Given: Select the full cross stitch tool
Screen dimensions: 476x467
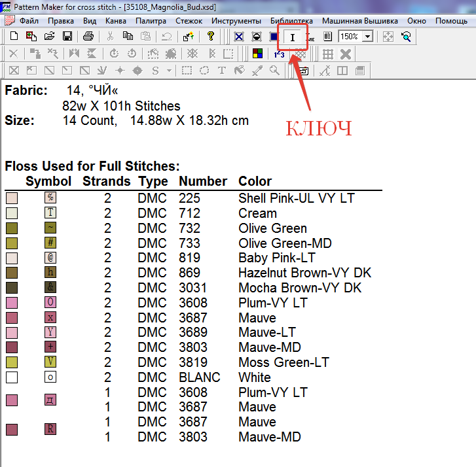Looking at the screenshot, I should [x=14, y=71].
